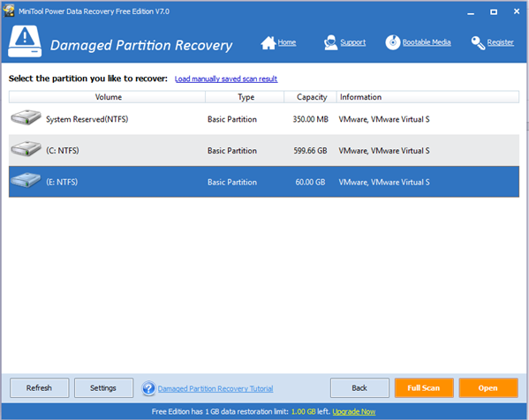Click the Damaged Partition Recovery warning drive icon

pyautogui.click(x=25, y=41)
